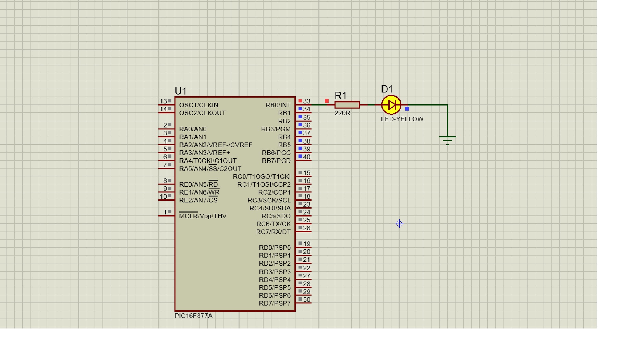Click the RE1/AN6/WR pin label
Image resolution: width=644 pixels, height=348 pixels.
pyautogui.click(x=199, y=192)
